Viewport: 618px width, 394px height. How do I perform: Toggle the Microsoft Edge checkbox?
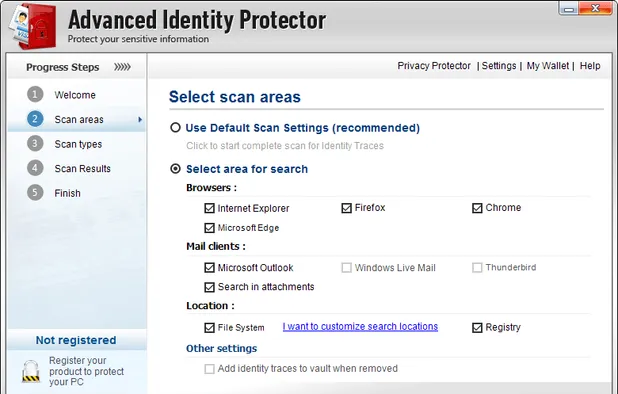click(209, 228)
